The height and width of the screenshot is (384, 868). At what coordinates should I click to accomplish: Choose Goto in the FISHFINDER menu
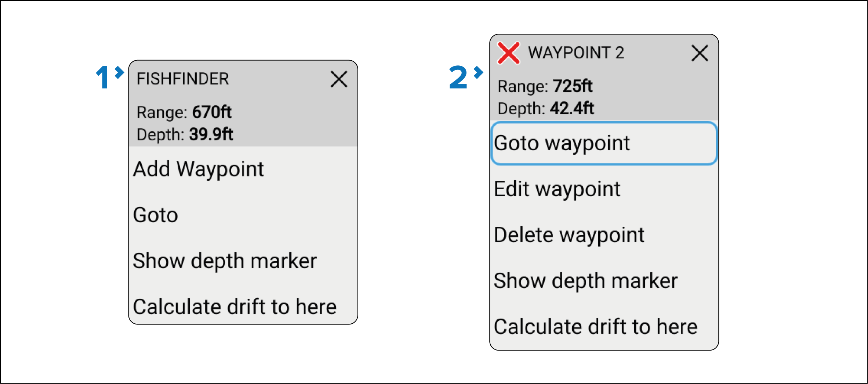[156, 215]
